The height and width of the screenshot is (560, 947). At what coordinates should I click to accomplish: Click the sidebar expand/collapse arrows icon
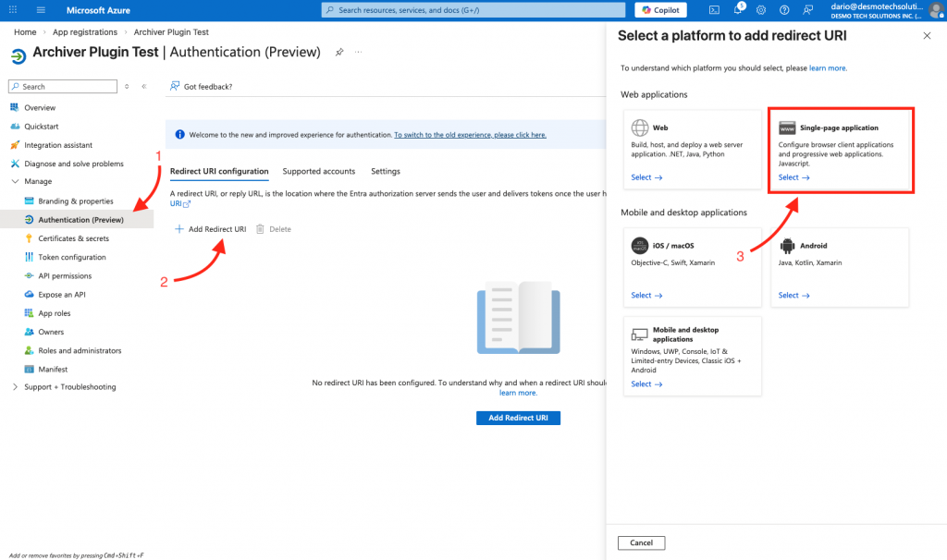(x=127, y=86)
